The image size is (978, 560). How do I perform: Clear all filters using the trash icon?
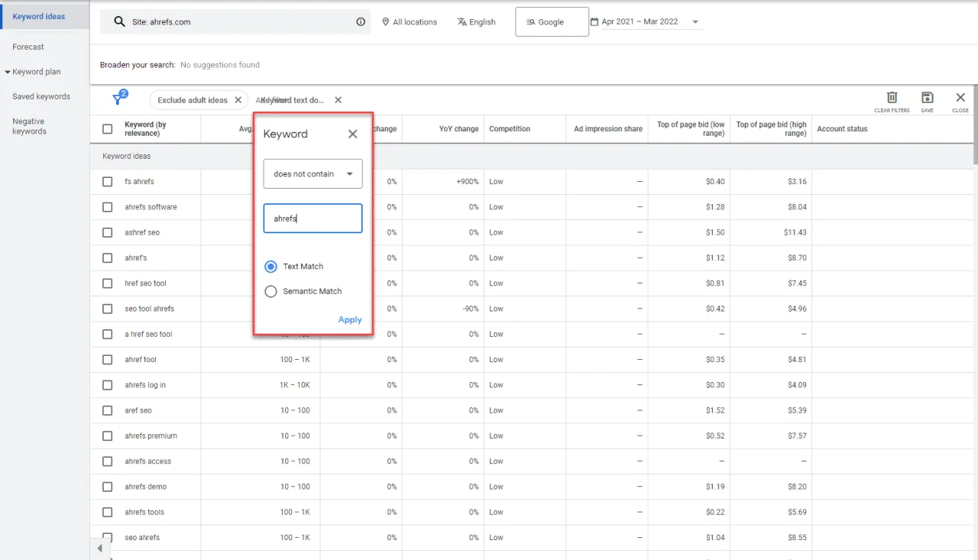[x=892, y=98]
